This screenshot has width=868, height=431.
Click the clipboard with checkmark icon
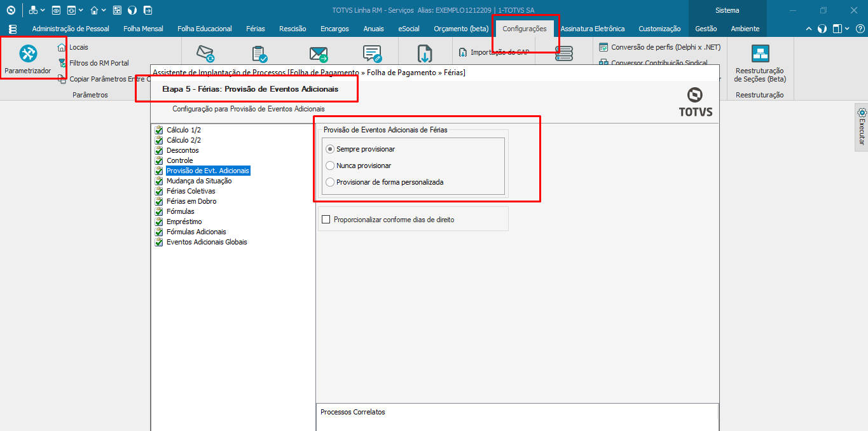click(259, 54)
